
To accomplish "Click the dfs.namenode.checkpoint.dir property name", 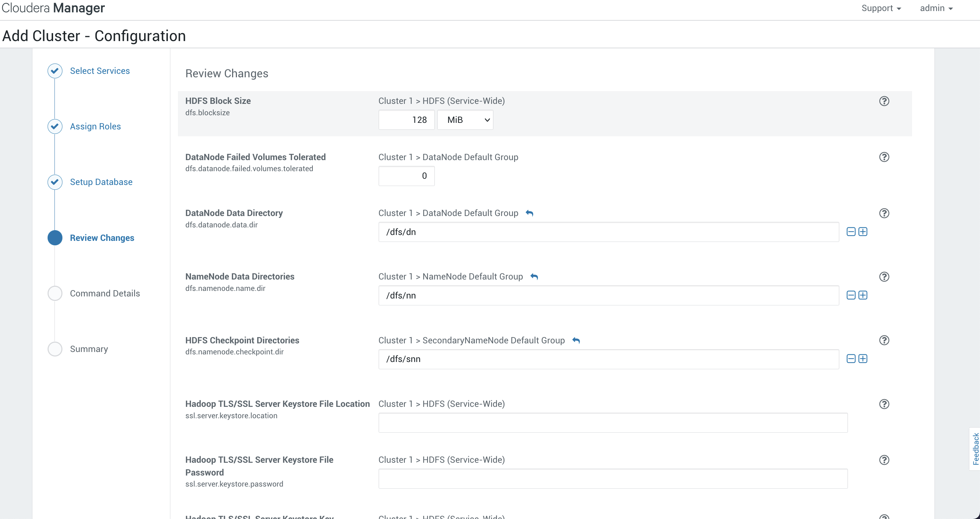I will coord(234,352).
